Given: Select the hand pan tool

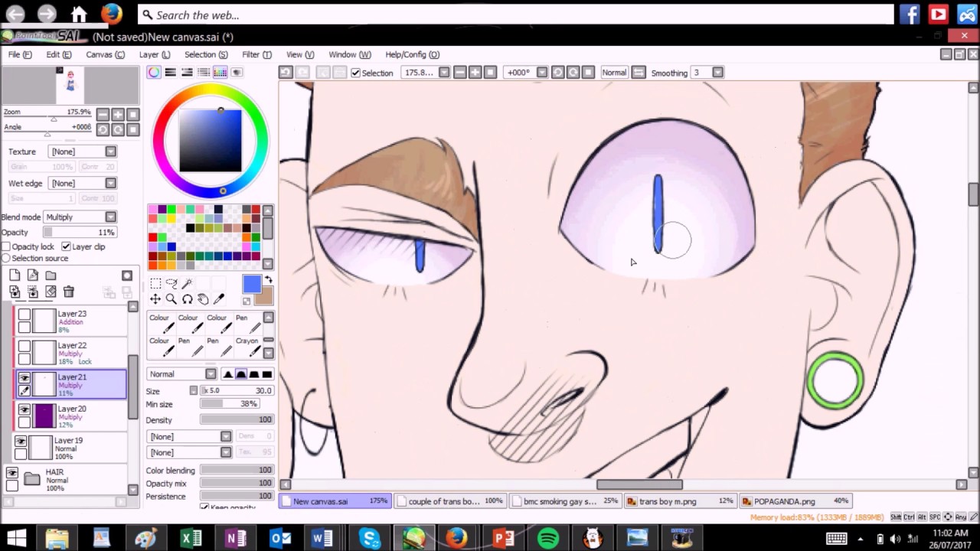Looking at the screenshot, I should 203,299.
